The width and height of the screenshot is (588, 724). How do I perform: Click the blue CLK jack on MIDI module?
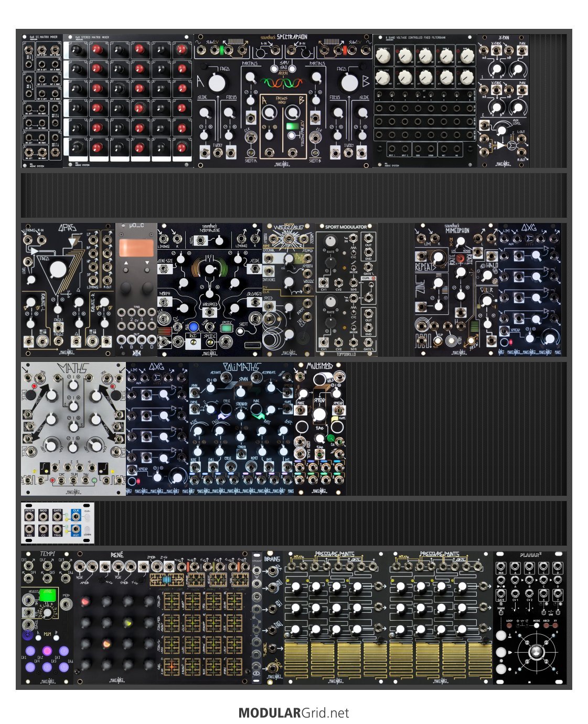(x=76, y=516)
